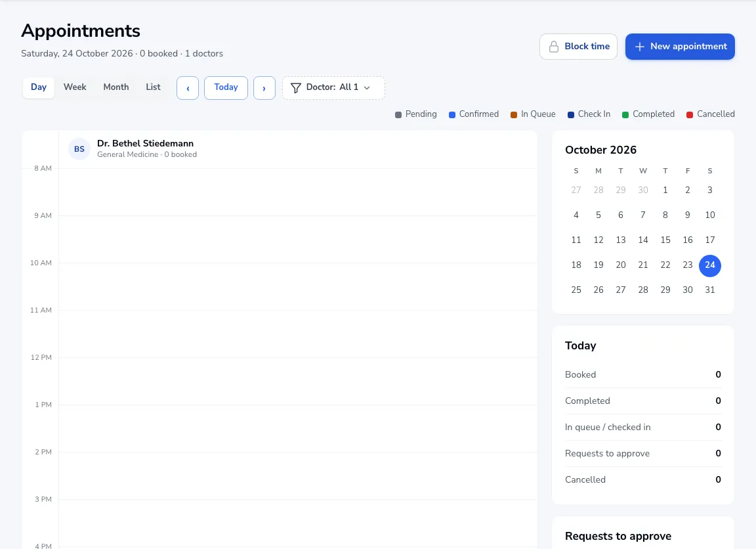
Task: Select October 9 in mini calendar
Action: (688, 215)
